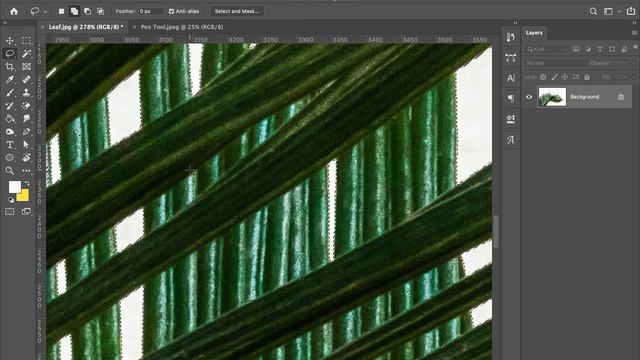Viewport: 640px width, 360px height.
Task: Filter layers by pixel layers
Action: click(x=576, y=49)
